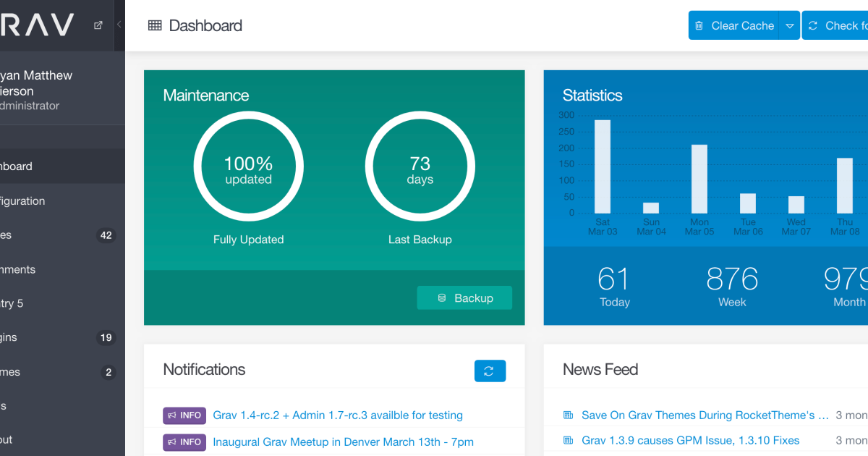Select the Sat Mar 03 bar in Statistics chart

point(603,166)
